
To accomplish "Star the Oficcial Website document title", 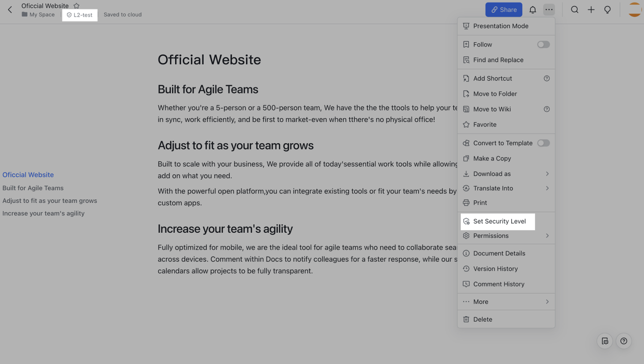I will (x=76, y=6).
